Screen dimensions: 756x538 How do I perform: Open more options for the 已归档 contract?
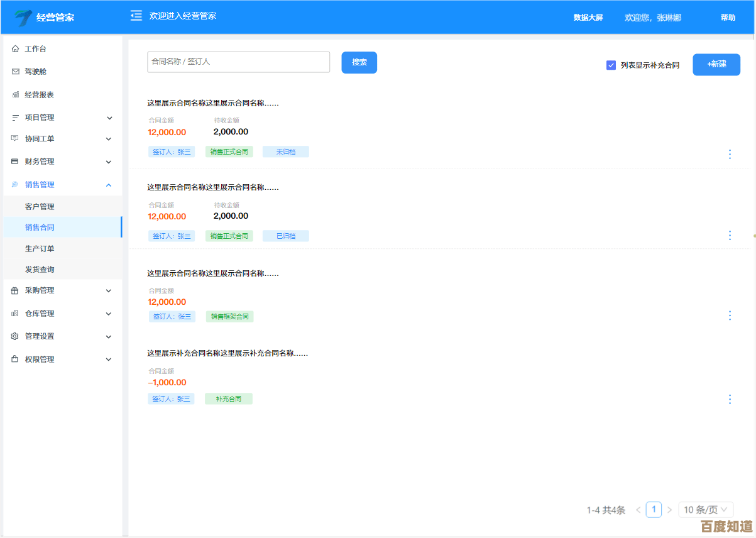[730, 235]
